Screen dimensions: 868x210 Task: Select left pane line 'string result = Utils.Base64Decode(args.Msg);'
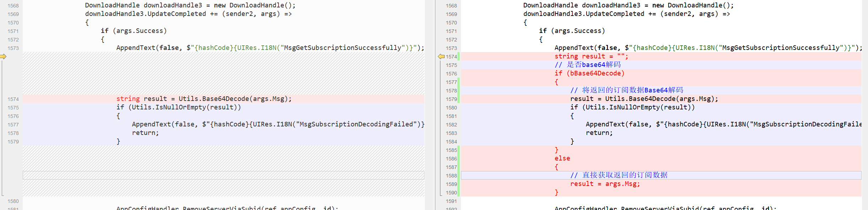(204, 99)
